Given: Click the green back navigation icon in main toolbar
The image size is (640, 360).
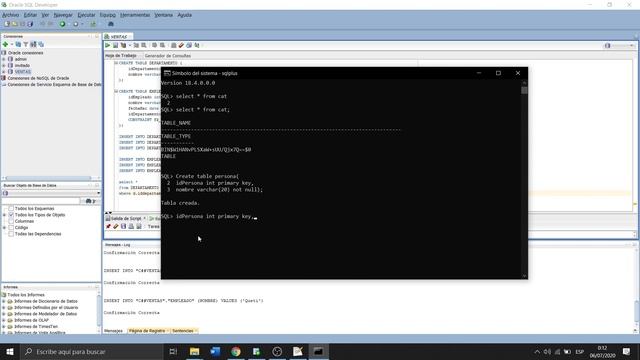Looking at the screenshot, I should pyautogui.click(x=62, y=24).
